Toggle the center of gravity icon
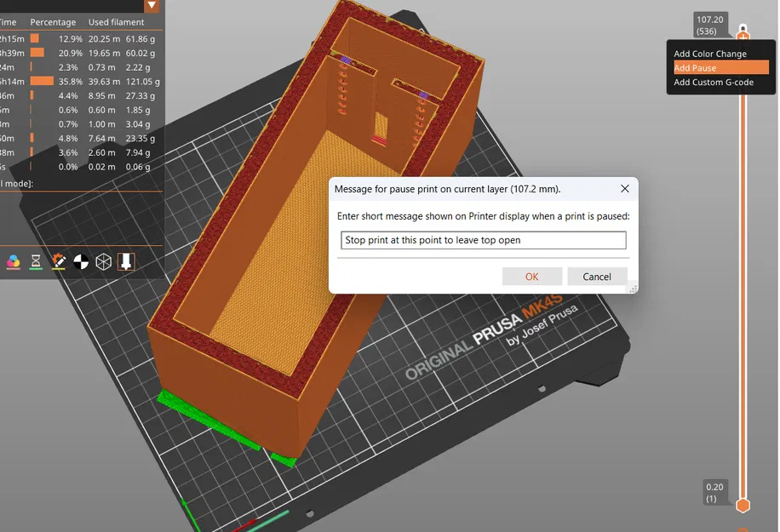This screenshot has width=780, height=532. point(81,261)
